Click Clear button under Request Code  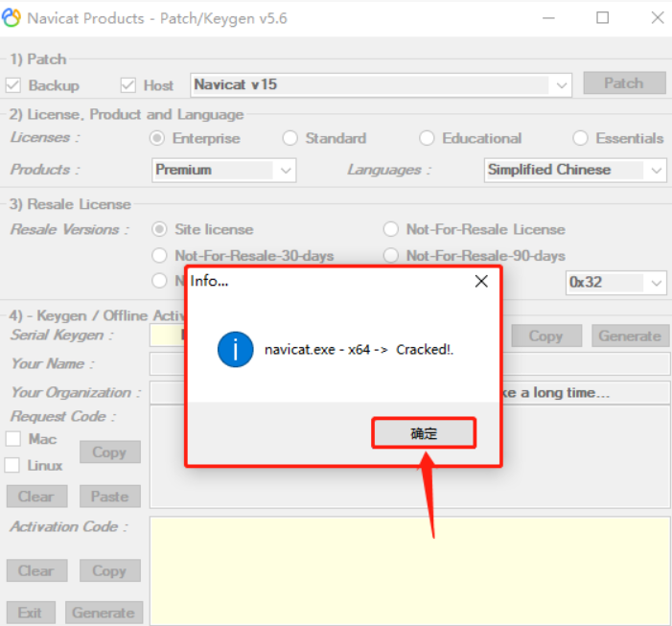point(36,497)
